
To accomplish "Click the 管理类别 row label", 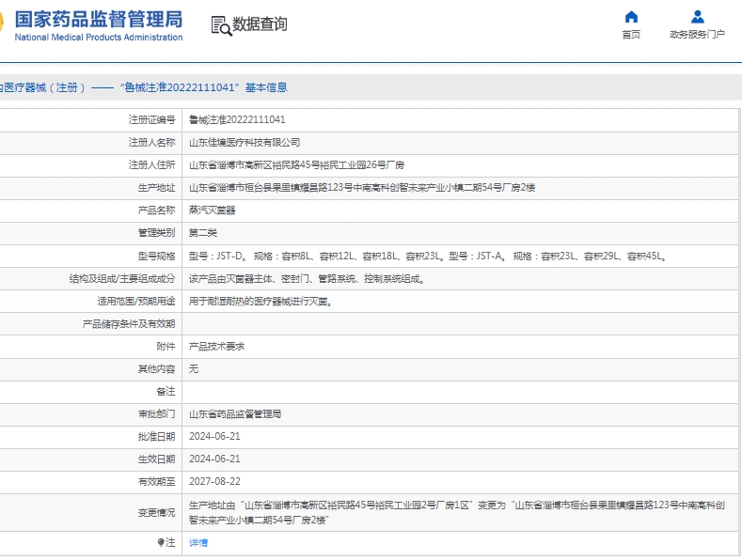I will [x=156, y=233].
